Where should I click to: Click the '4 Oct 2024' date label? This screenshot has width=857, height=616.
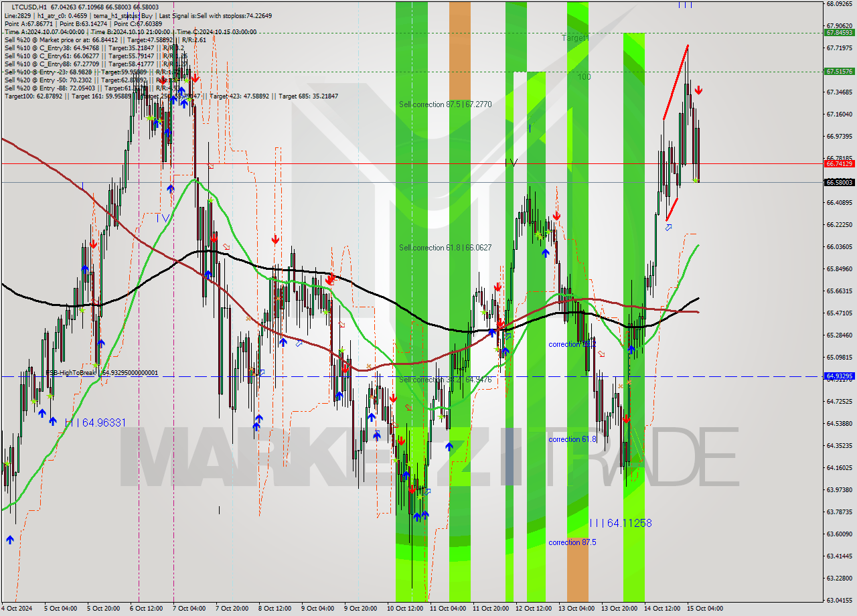15,609
